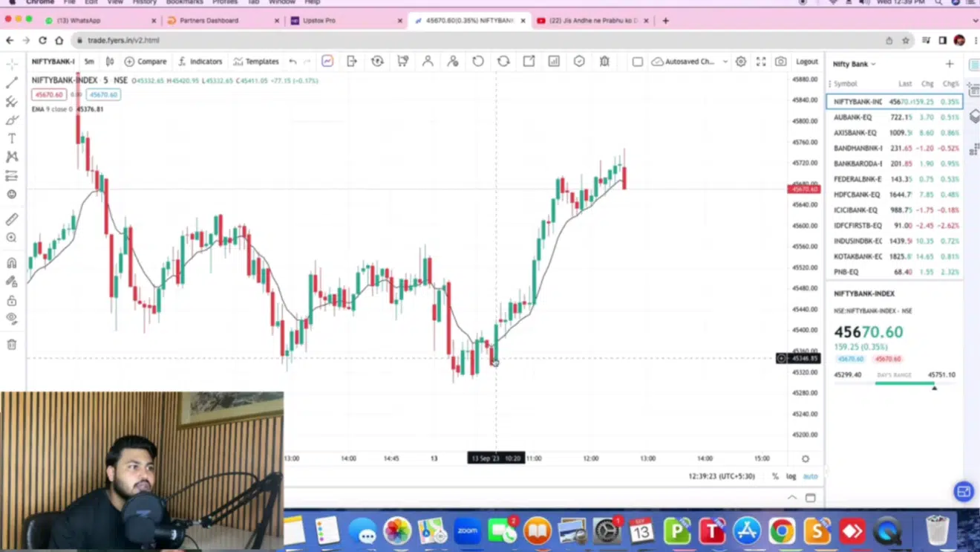Open a new Chrome tab
980x552 pixels.
point(665,21)
